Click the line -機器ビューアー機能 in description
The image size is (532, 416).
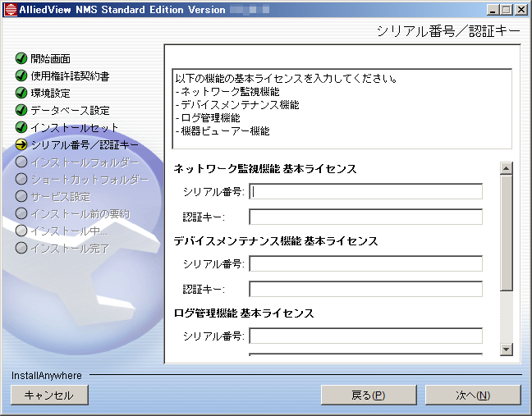pyautogui.click(x=222, y=130)
